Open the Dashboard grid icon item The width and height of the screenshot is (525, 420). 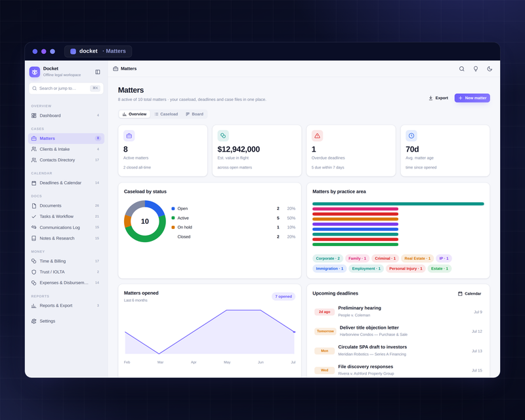66,115
